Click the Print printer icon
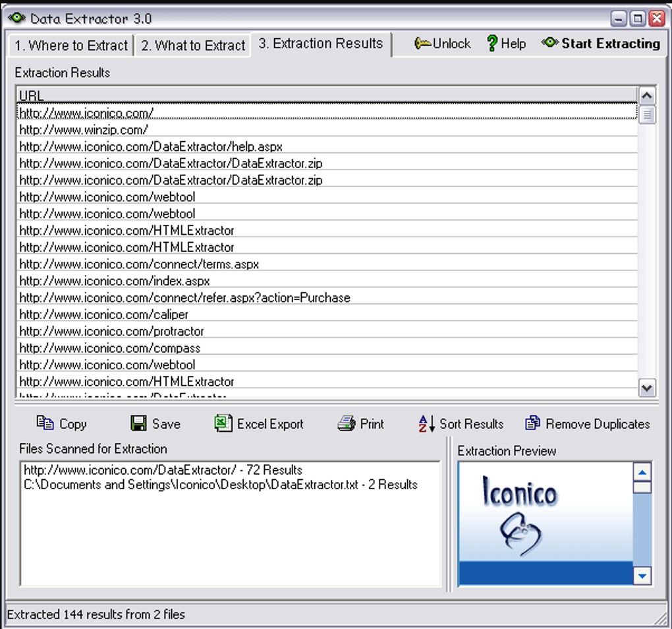Image resolution: width=672 pixels, height=629 pixels. click(x=347, y=424)
